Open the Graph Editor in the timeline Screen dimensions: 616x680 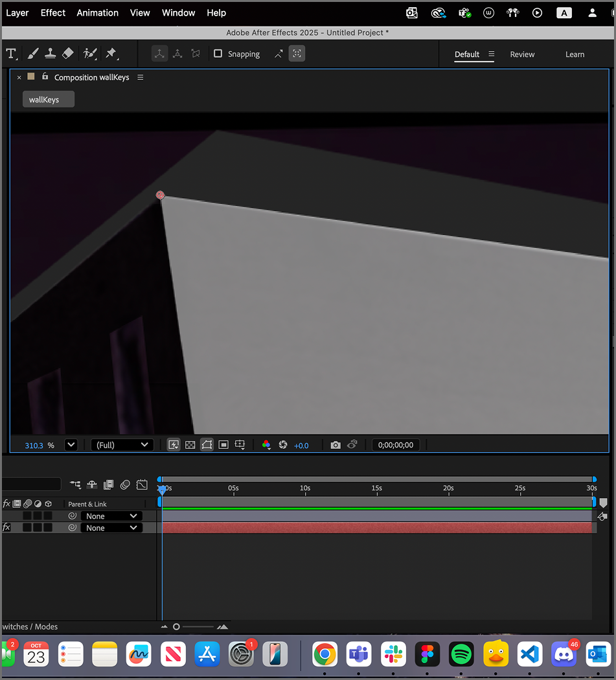pyautogui.click(x=142, y=484)
